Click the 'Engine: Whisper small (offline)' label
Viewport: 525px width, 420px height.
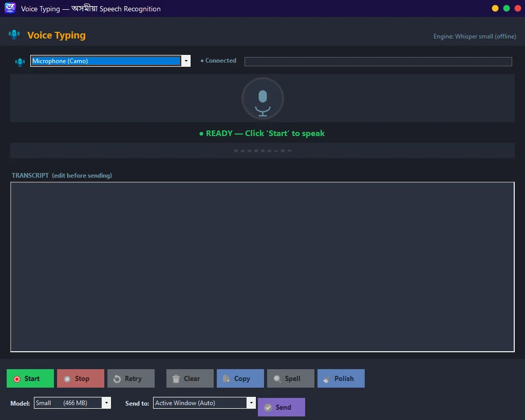(x=475, y=36)
